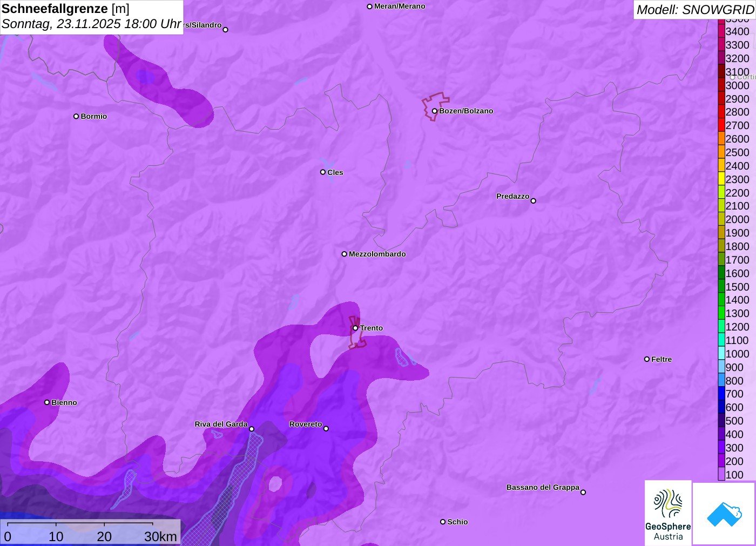Click the Feltre map marker

point(647,359)
